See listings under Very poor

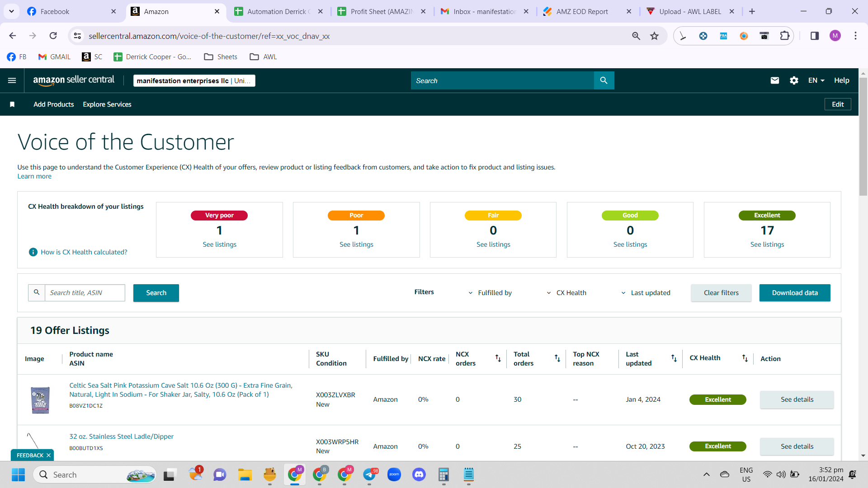(x=219, y=244)
